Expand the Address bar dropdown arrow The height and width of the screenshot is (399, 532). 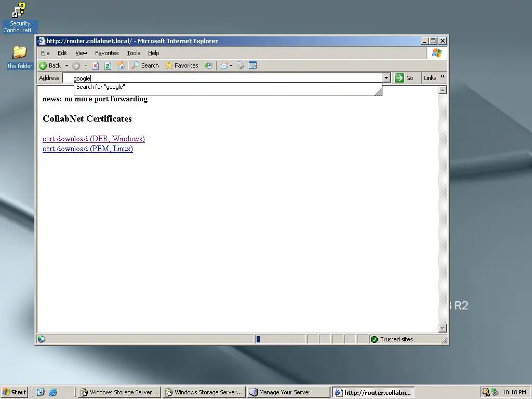[387, 78]
